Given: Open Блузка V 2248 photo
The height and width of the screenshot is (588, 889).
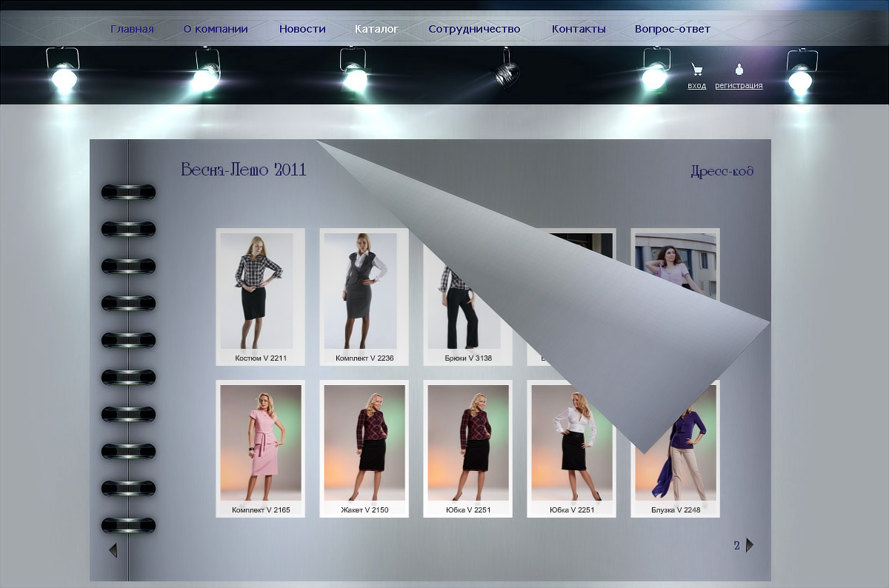Looking at the screenshot, I should 676,474.
